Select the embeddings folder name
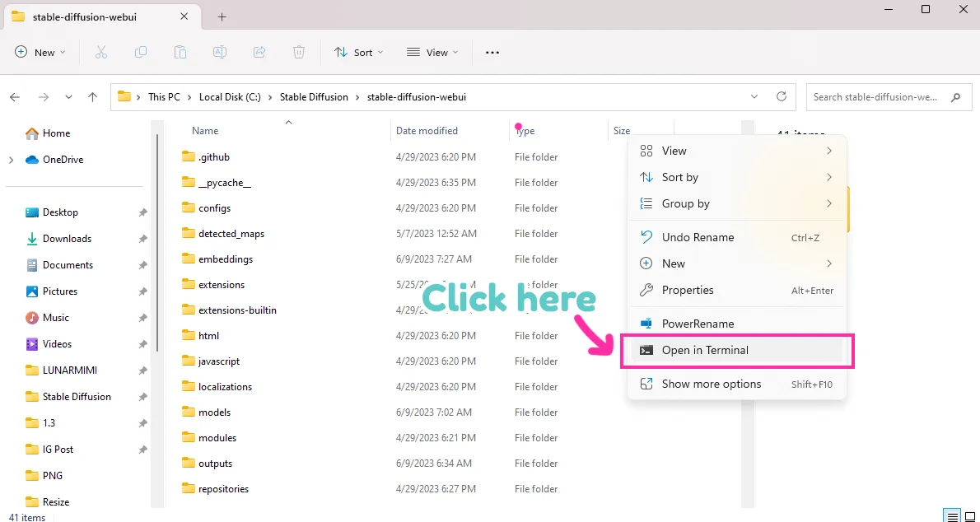The width and height of the screenshot is (980, 522). [226, 259]
